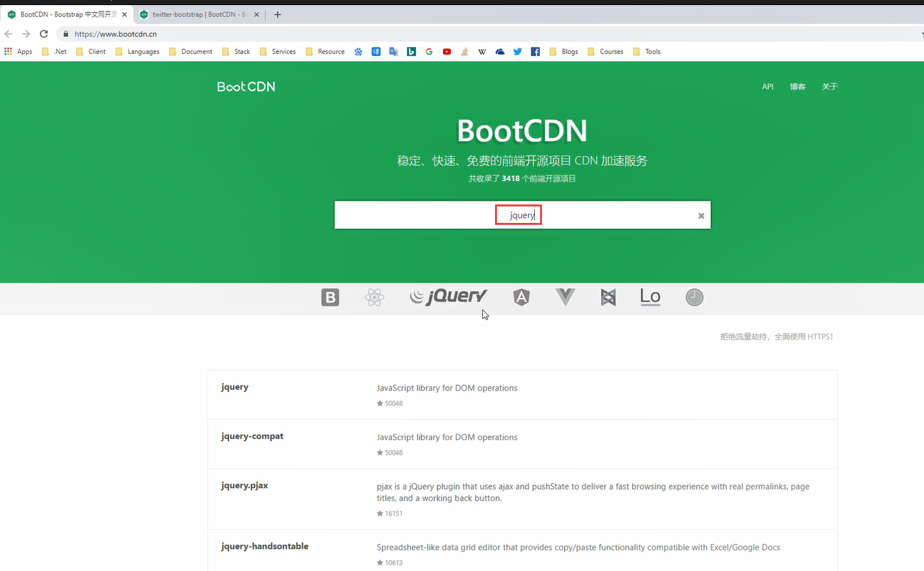924x571 pixels.
Task: Expand the Services bookmarks folder
Action: pyautogui.click(x=277, y=51)
